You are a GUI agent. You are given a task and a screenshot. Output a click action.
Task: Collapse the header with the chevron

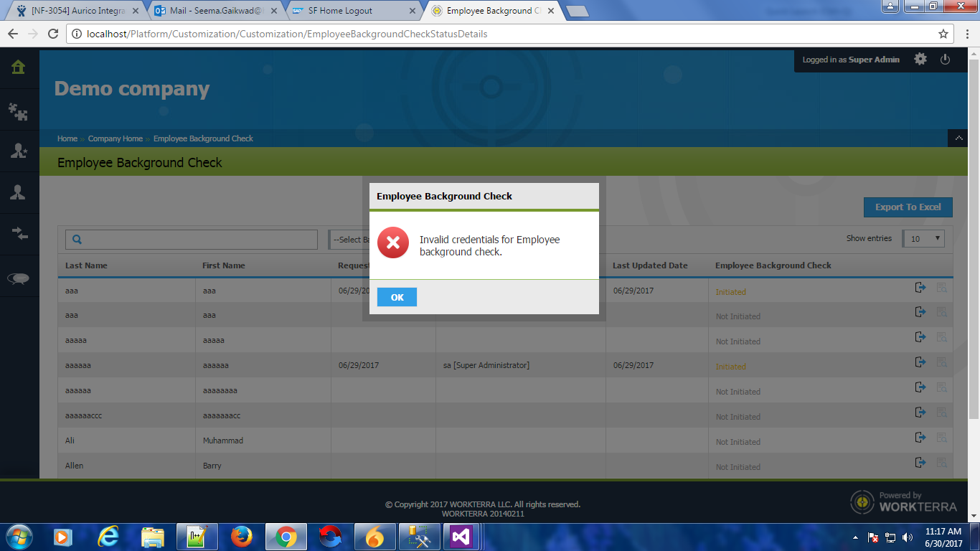click(958, 138)
